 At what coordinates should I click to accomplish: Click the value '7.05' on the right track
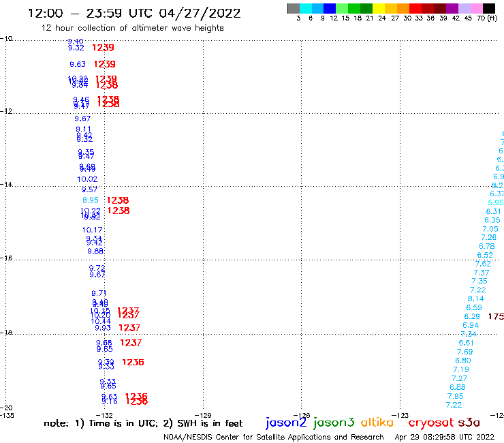point(490,229)
